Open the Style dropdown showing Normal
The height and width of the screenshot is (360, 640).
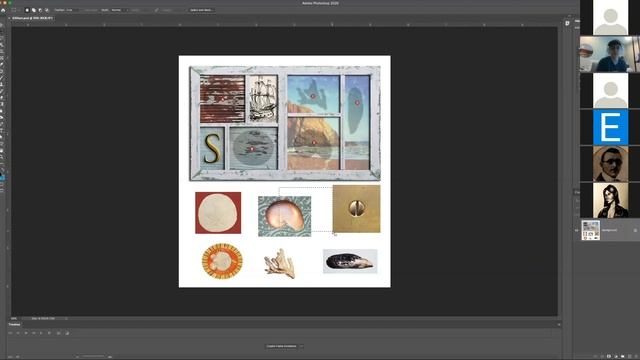pyautogui.click(x=119, y=10)
